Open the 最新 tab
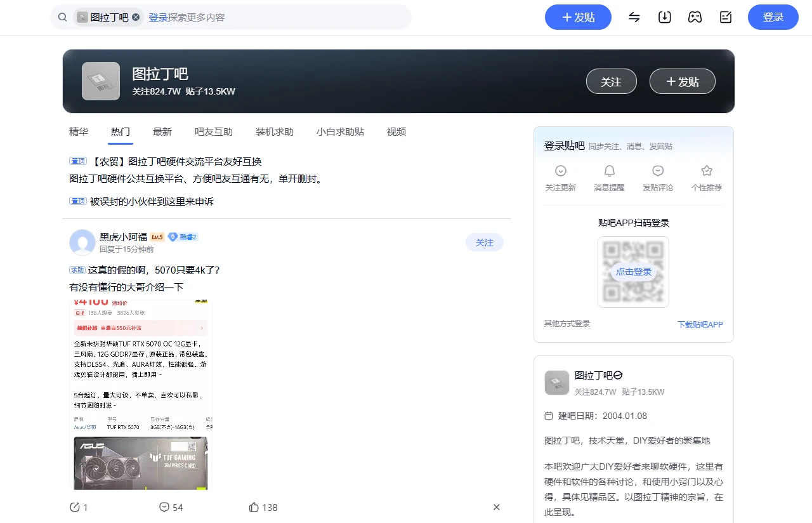Viewport: 812px width, 523px height. tap(162, 132)
